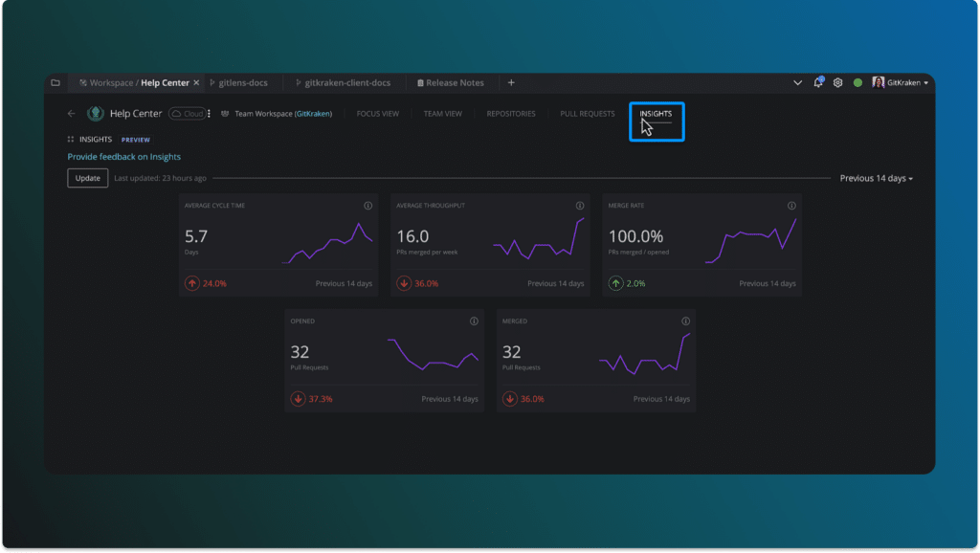Click the back arrow beside Help Center

click(70, 113)
